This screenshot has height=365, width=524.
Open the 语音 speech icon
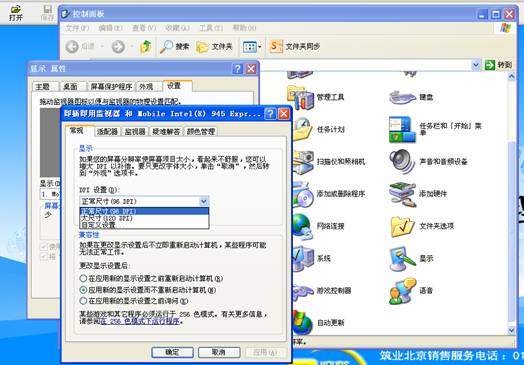point(402,291)
